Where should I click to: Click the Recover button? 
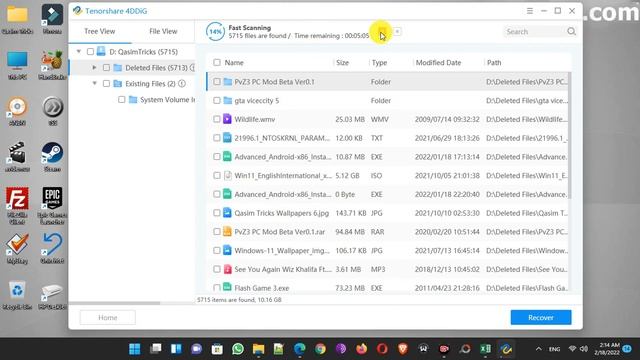[541, 318]
